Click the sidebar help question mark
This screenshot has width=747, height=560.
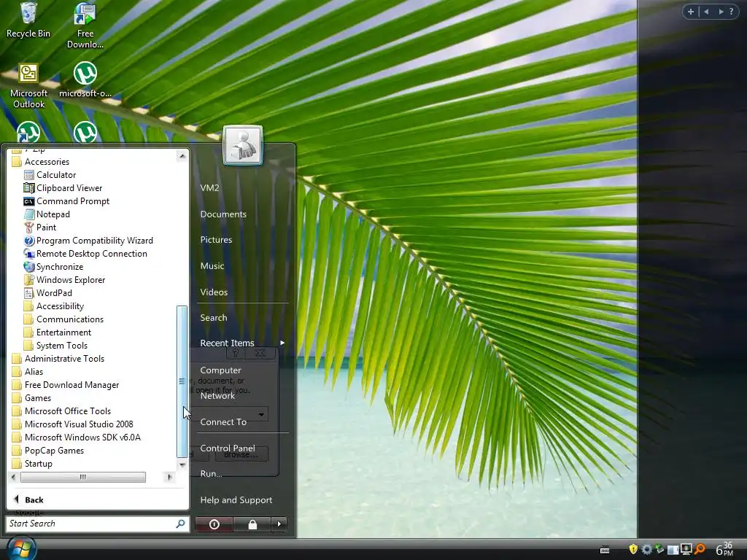(x=731, y=12)
